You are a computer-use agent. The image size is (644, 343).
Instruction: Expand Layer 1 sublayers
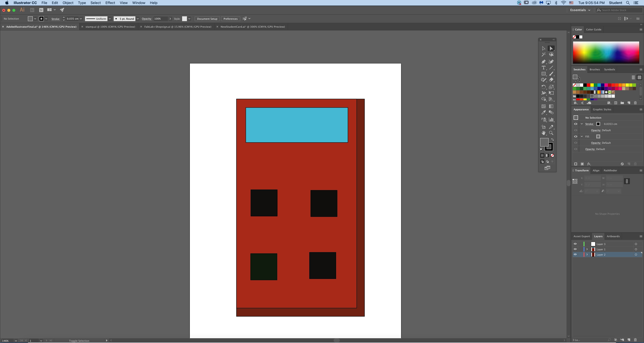tap(587, 249)
